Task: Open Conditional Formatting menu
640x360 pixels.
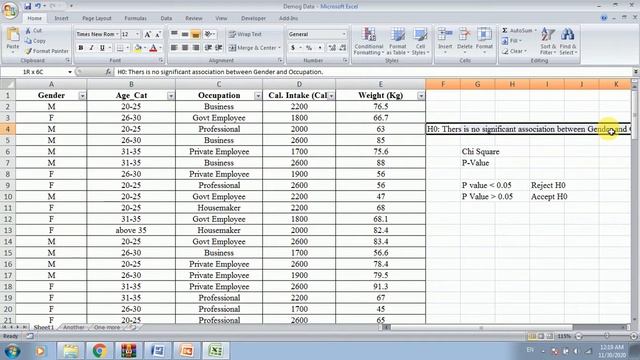Action: tap(368, 41)
